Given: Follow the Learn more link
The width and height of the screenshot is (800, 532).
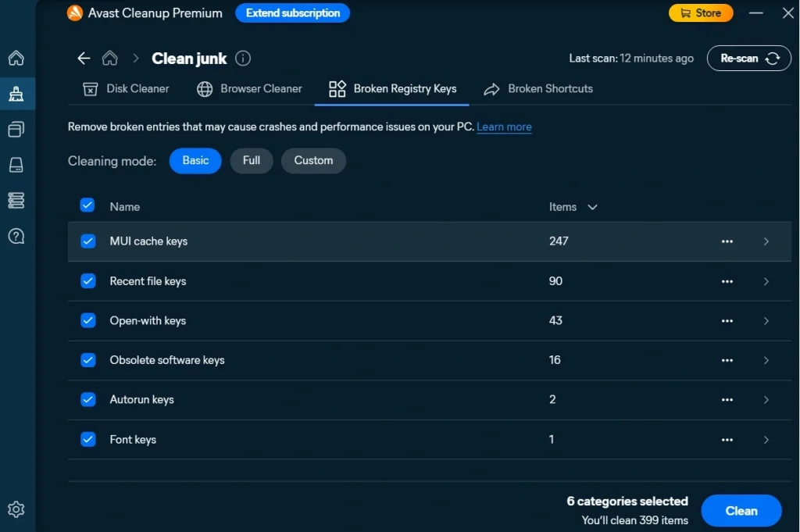Looking at the screenshot, I should tap(504, 127).
